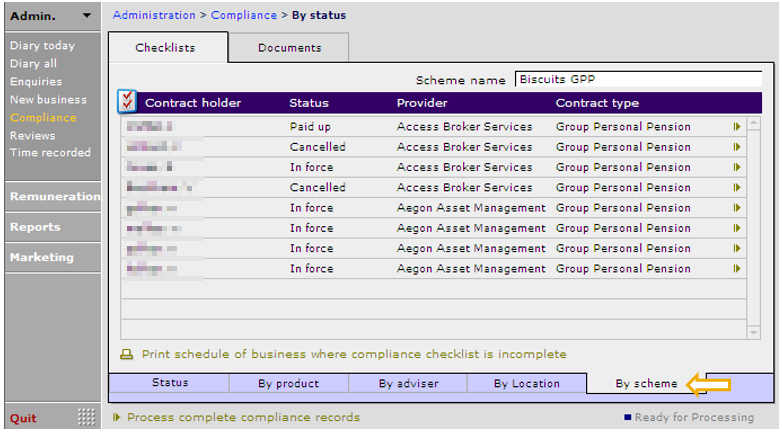Screen dimensions: 782x432
Task: Expand the Reports section
Action: [53, 227]
